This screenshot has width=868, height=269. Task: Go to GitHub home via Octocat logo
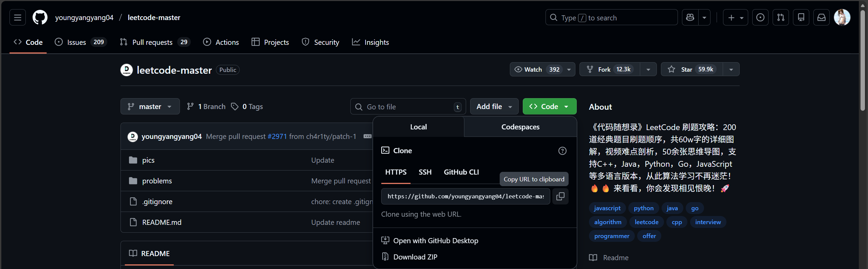(x=40, y=17)
